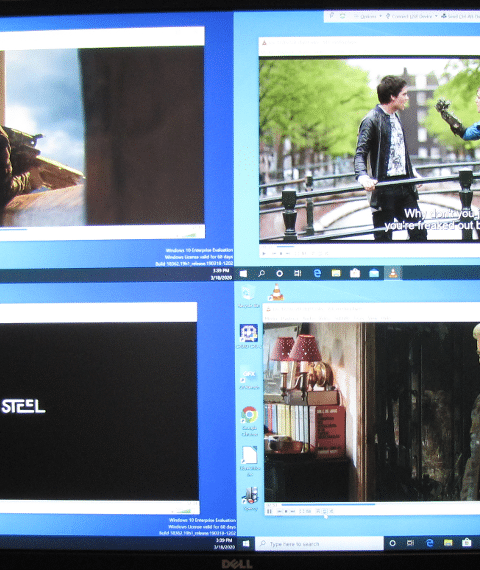Viewport: 480px width, 570px height.
Task: Click stop in the top-right VLC player
Action: (281, 253)
